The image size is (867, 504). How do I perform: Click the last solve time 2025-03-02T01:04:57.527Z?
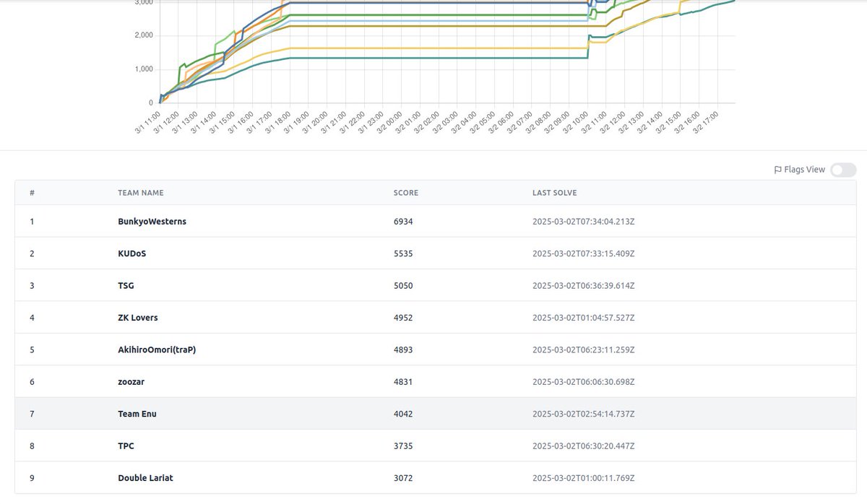pos(583,318)
